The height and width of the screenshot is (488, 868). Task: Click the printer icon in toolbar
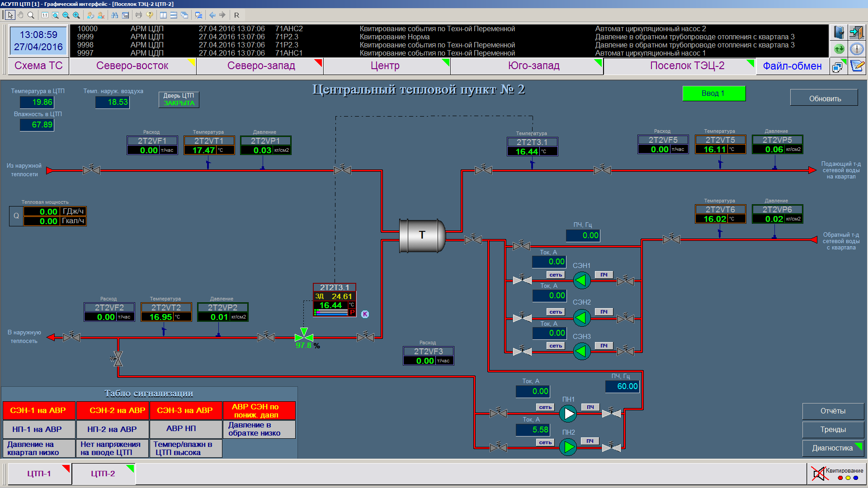point(139,15)
